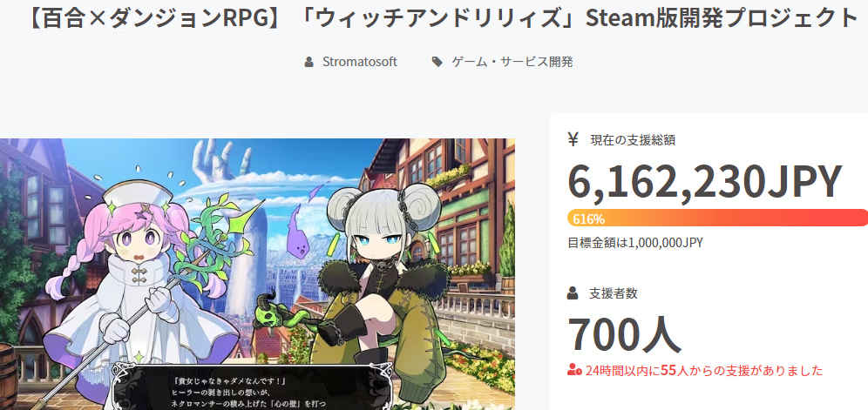The height and width of the screenshot is (410, 868).
Task: Open the Stromatosoft creator profile link
Action: coord(360,62)
